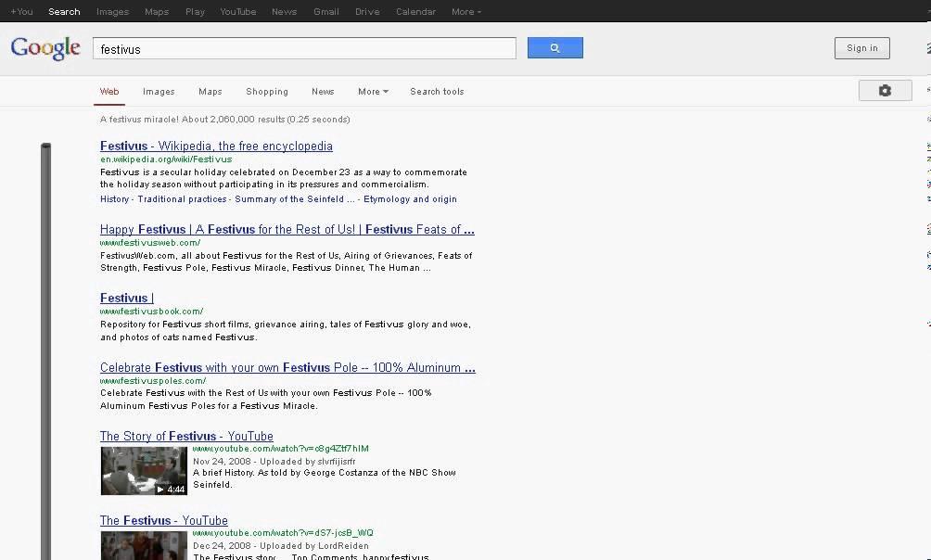Open +You in the top bar

coord(21,11)
